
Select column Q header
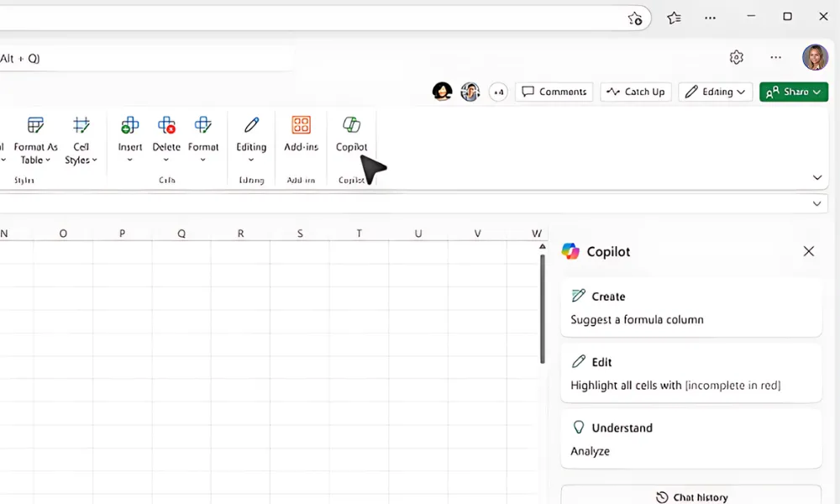pyautogui.click(x=181, y=234)
